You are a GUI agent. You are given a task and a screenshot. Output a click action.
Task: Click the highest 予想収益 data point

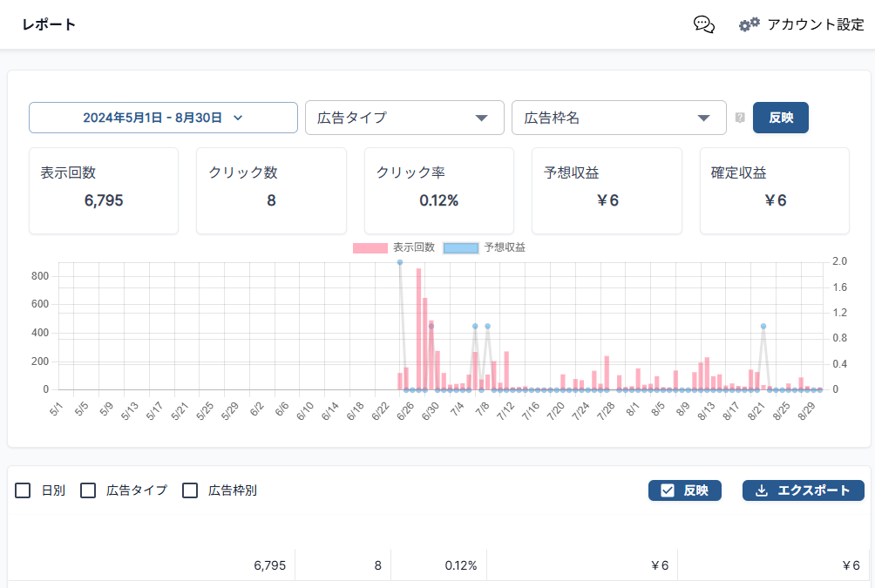pyautogui.click(x=400, y=262)
